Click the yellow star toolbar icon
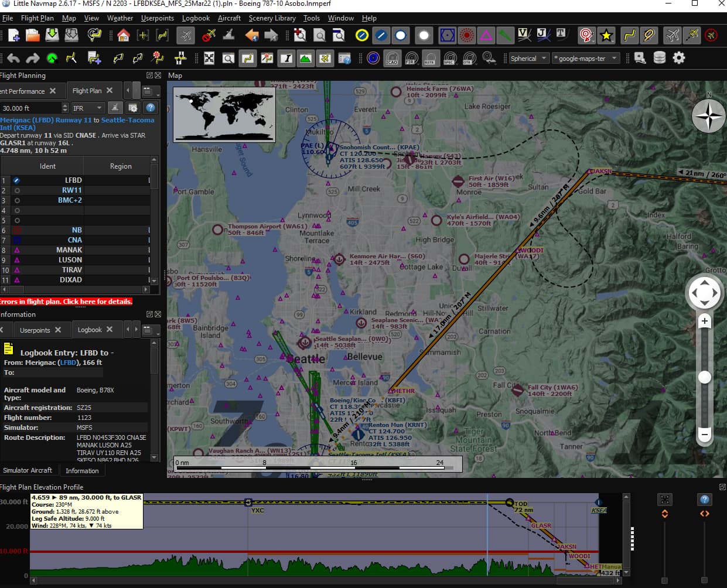 point(606,36)
